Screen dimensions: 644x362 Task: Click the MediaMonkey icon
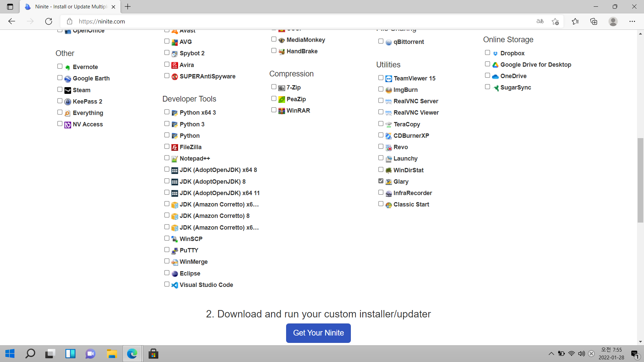[281, 40]
